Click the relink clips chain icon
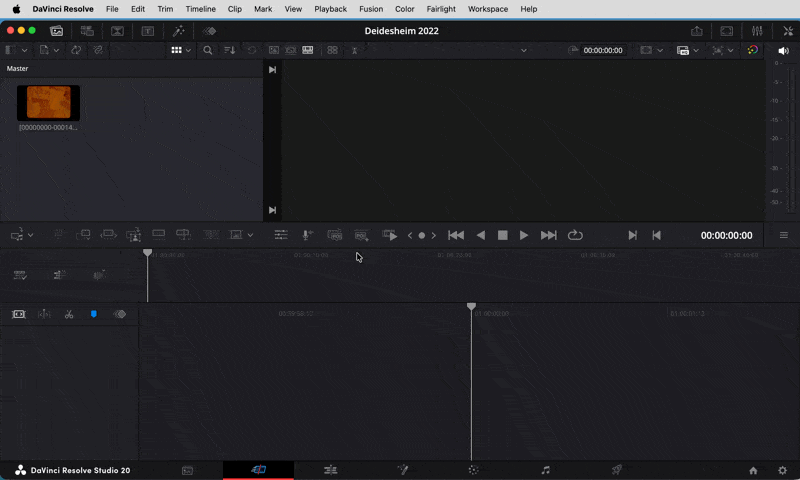Viewport: 800px width, 480px height. (x=98, y=50)
